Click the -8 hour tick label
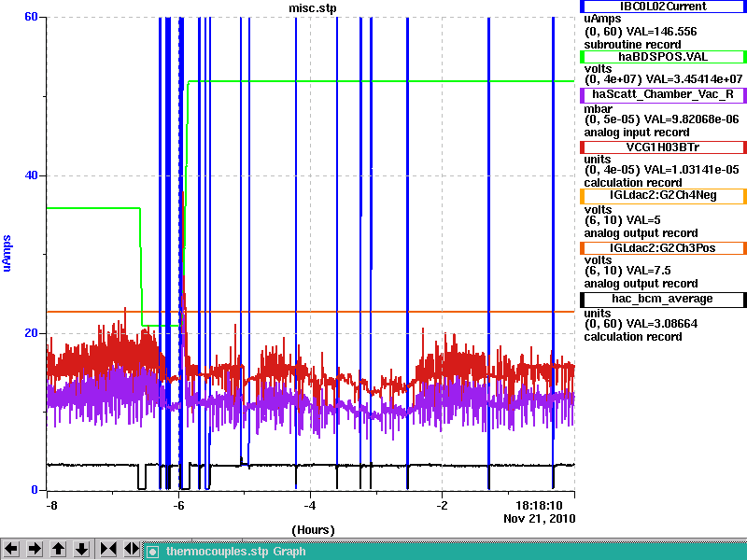Image resolution: width=747 pixels, height=560 pixels. coord(51,505)
